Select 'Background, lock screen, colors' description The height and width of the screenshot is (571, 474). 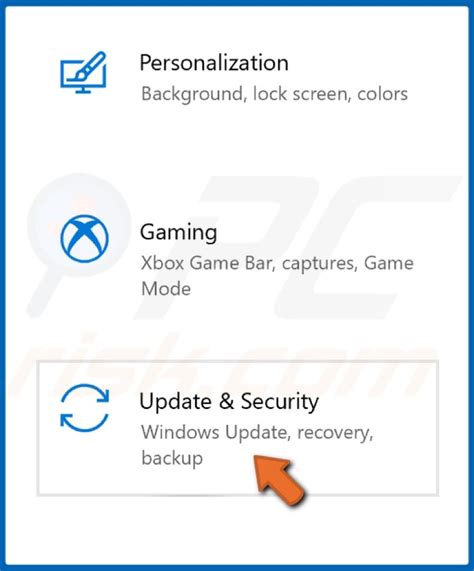click(274, 94)
